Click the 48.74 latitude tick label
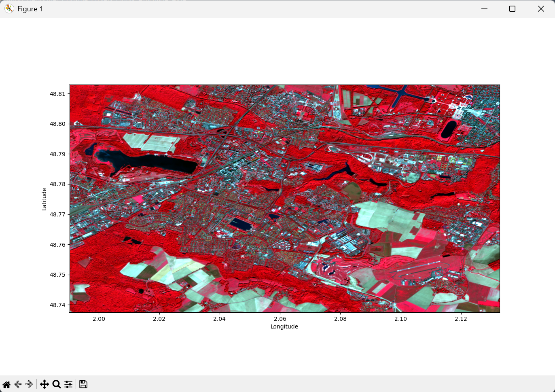555x392 pixels. click(x=57, y=305)
